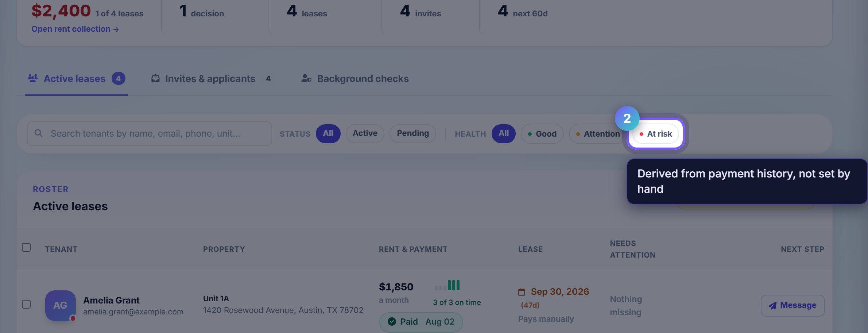Viewport: 868px width, 333px height.
Task: Open the Amelia Grant tenant name
Action: coord(111,300)
